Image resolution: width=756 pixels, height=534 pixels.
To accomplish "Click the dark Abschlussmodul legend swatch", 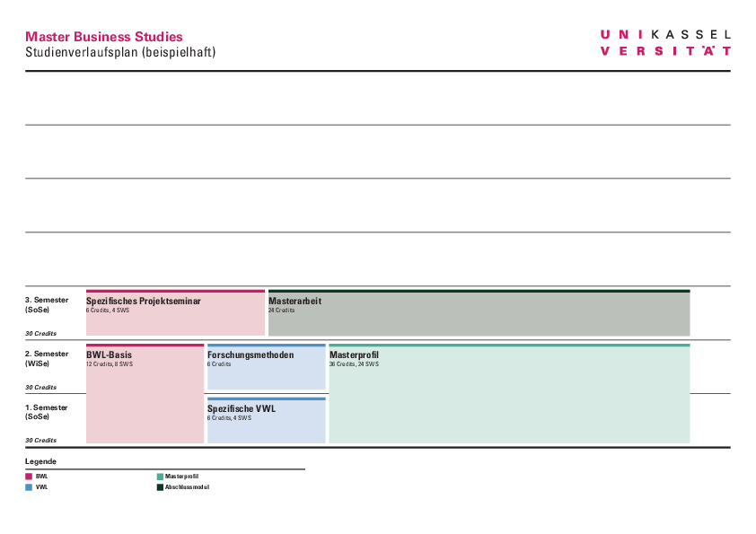I will pyautogui.click(x=160, y=487).
